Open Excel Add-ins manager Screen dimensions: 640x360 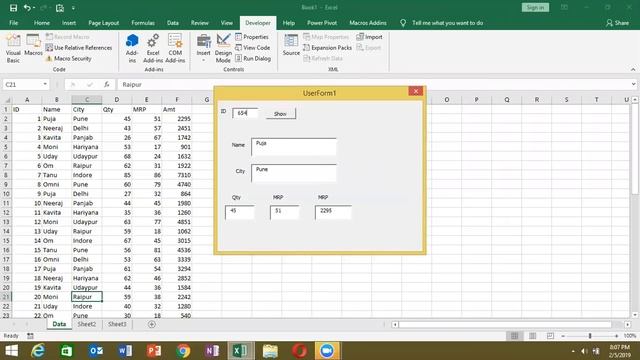(153, 49)
